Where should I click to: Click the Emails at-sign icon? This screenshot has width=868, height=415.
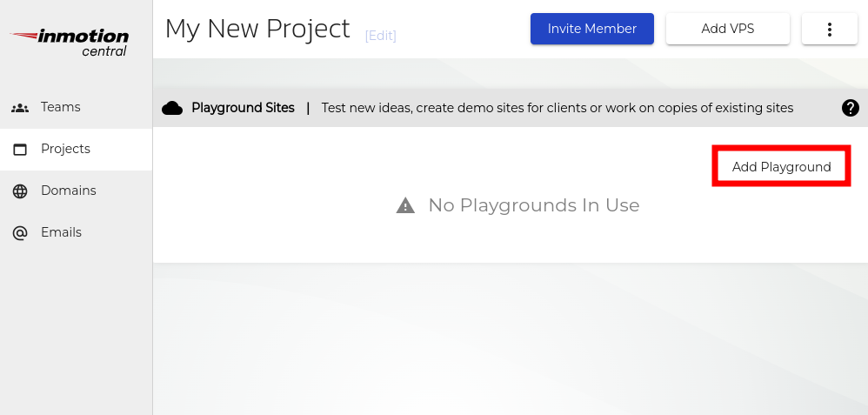tap(20, 233)
